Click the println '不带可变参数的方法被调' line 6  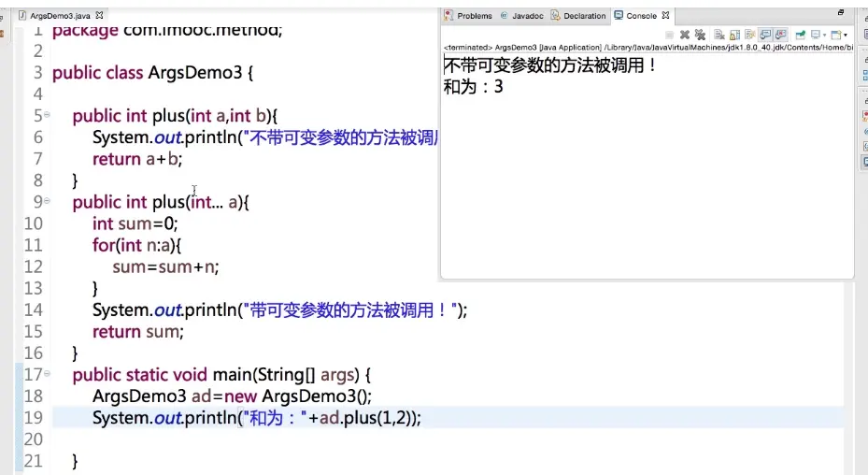pyautogui.click(x=265, y=137)
